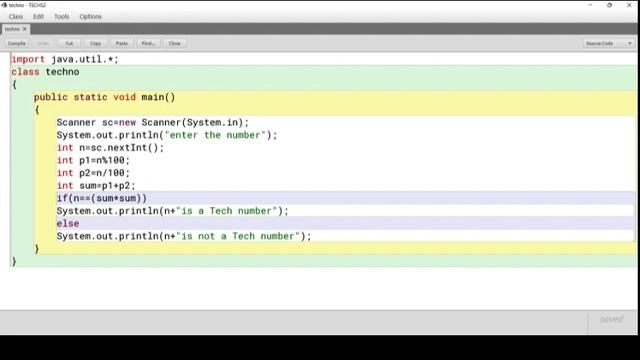Click the println "is not a Tech number" line
Screen dimensions: 640x360
point(184,236)
